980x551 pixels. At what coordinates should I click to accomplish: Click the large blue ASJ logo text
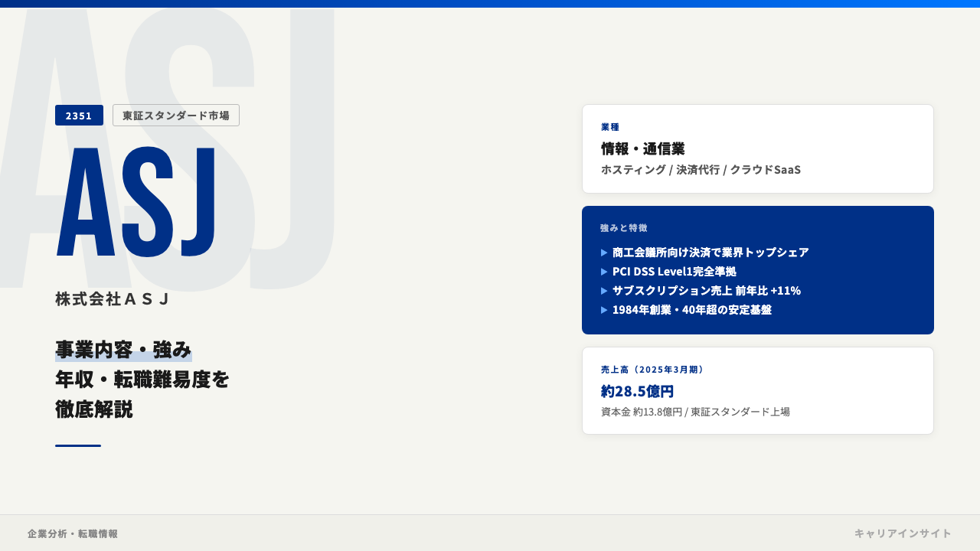pyautogui.click(x=137, y=201)
